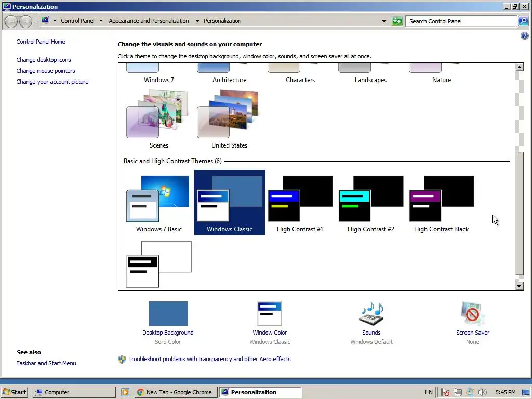Launch the media player quick launch icon
This screenshot has width=532, height=399.
[x=125, y=392]
